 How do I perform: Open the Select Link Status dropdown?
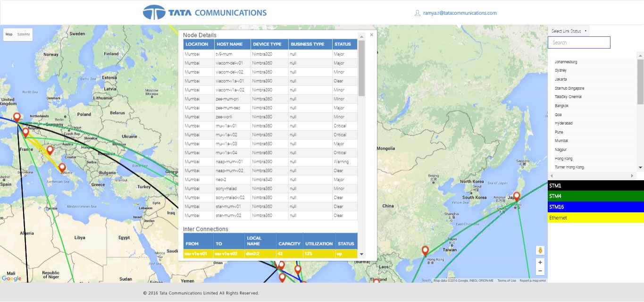pos(569,31)
